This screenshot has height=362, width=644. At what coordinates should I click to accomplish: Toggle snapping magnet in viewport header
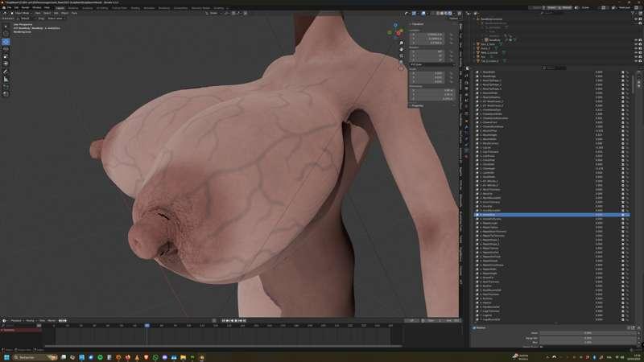coord(233,13)
